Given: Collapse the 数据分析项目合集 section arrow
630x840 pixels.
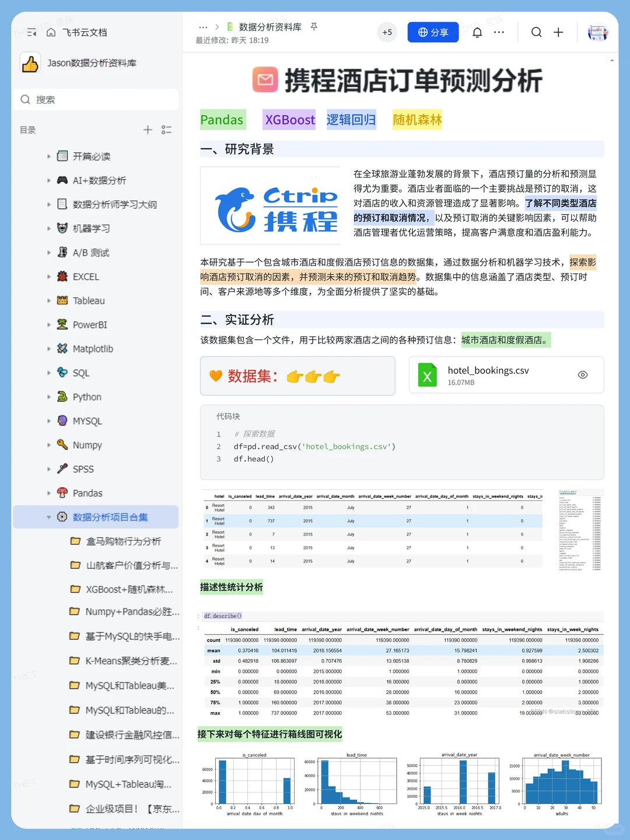Looking at the screenshot, I should coord(49,517).
